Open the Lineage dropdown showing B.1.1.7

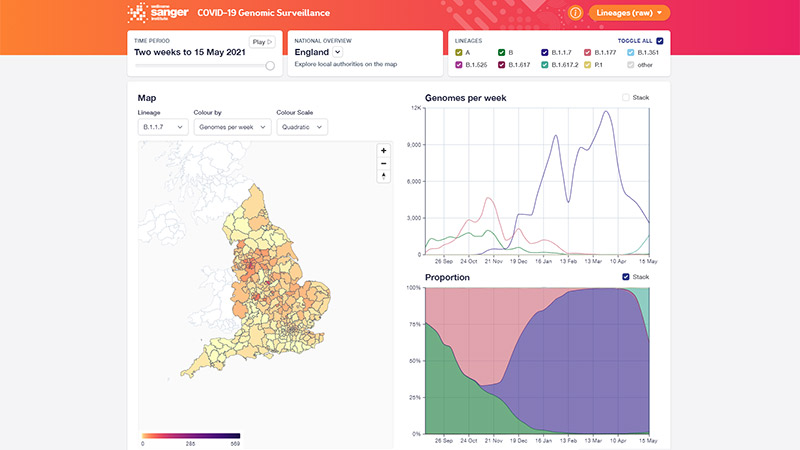pyautogui.click(x=162, y=127)
